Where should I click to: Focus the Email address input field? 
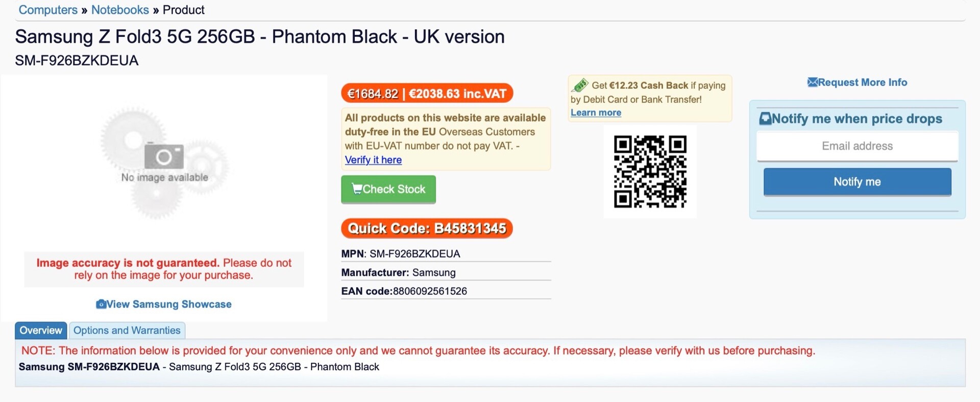point(857,146)
